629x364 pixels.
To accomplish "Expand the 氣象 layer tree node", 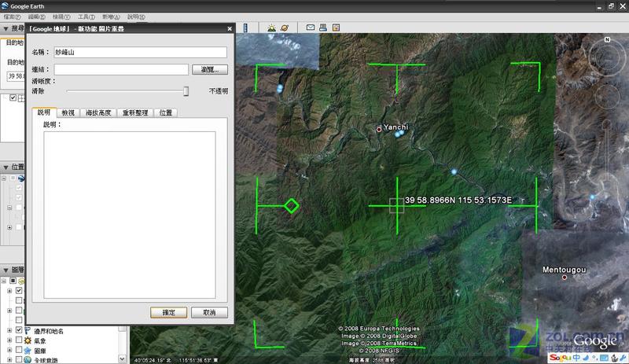I will coord(9,340).
